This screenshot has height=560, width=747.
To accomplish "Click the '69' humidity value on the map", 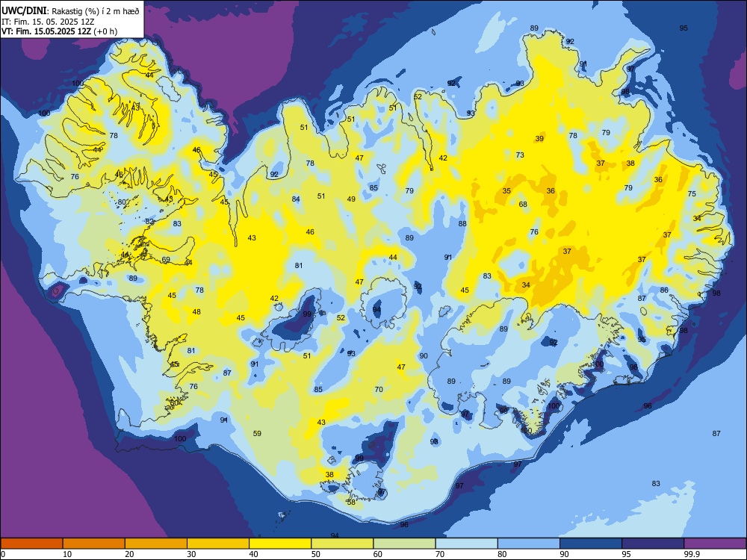I will pyautogui.click(x=166, y=260).
